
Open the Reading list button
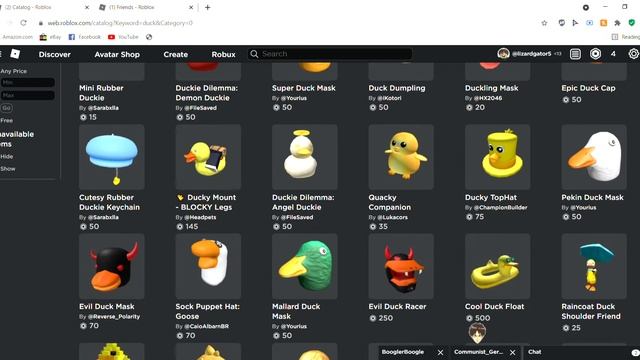point(625,37)
